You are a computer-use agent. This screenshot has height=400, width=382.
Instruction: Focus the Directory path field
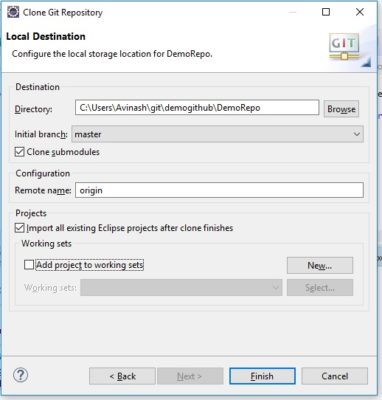point(197,108)
